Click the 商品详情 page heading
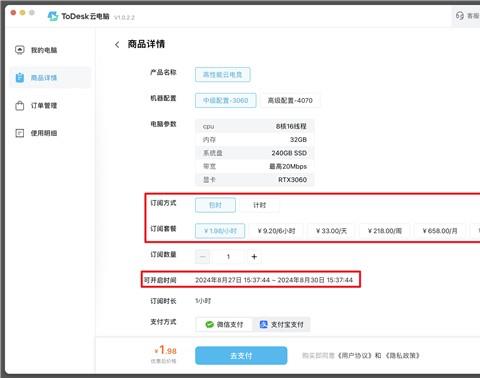This screenshot has height=378, width=480. click(x=146, y=44)
